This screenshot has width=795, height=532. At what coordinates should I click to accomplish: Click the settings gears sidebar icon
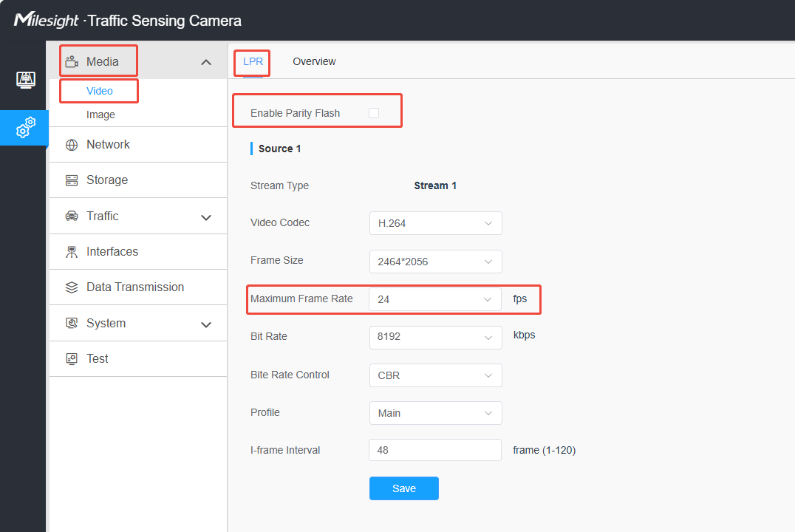point(25,127)
